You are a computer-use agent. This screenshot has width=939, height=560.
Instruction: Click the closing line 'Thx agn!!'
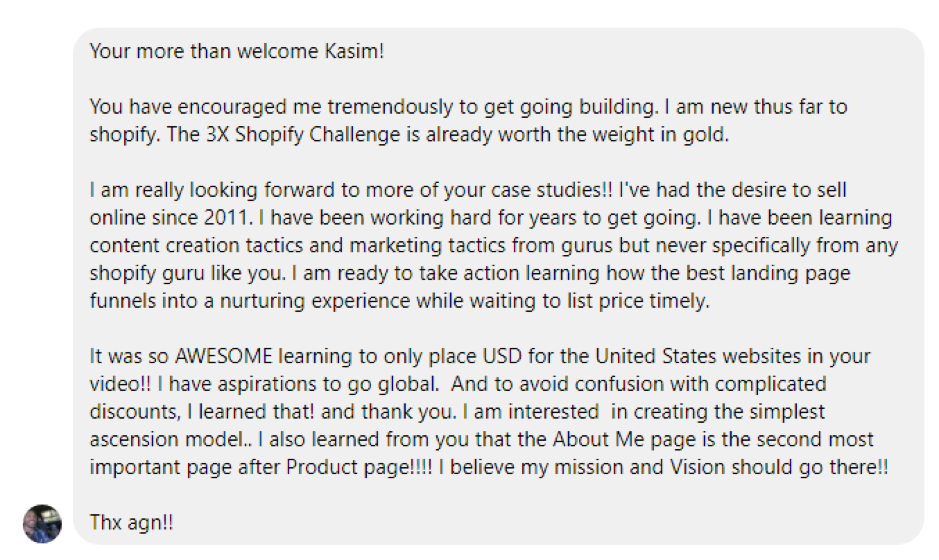tap(131, 523)
